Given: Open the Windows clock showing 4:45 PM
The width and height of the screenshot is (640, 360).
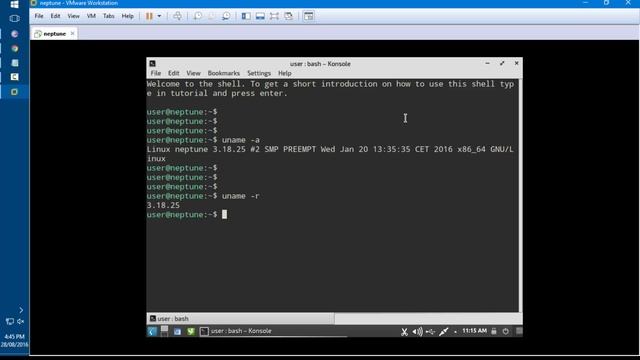Looking at the screenshot, I should 14,340.
